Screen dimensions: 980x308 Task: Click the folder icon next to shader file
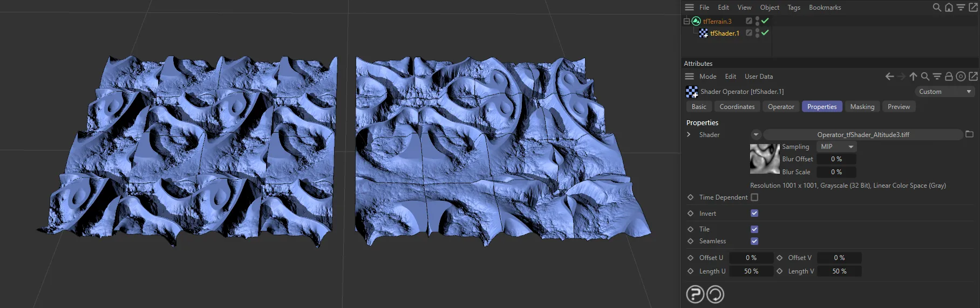coord(969,134)
